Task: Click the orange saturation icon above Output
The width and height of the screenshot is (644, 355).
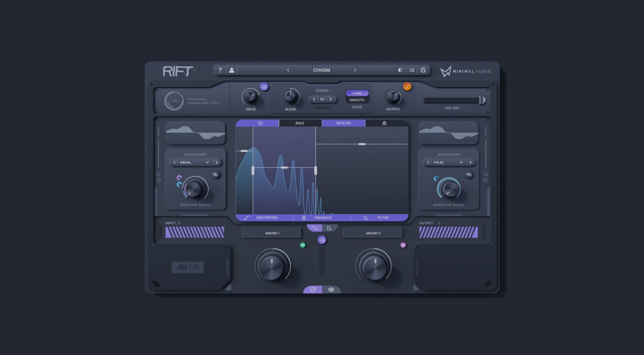Action: click(407, 86)
